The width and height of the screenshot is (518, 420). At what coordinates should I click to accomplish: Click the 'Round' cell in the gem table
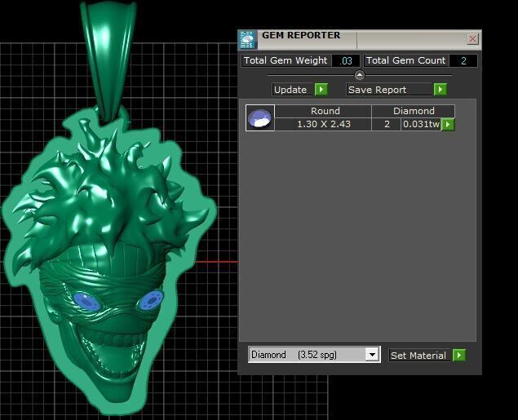click(323, 111)
